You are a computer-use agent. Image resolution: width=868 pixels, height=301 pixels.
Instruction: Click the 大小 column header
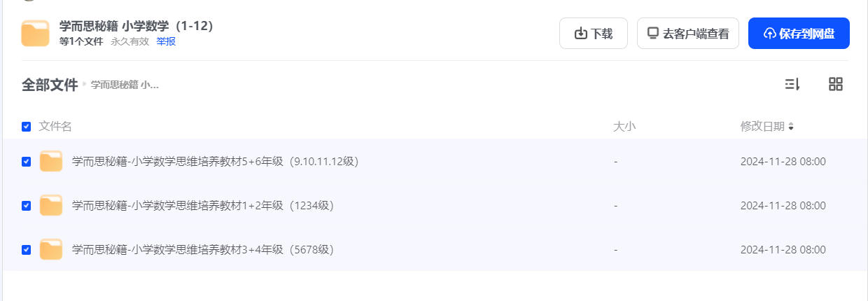point(624,127)
